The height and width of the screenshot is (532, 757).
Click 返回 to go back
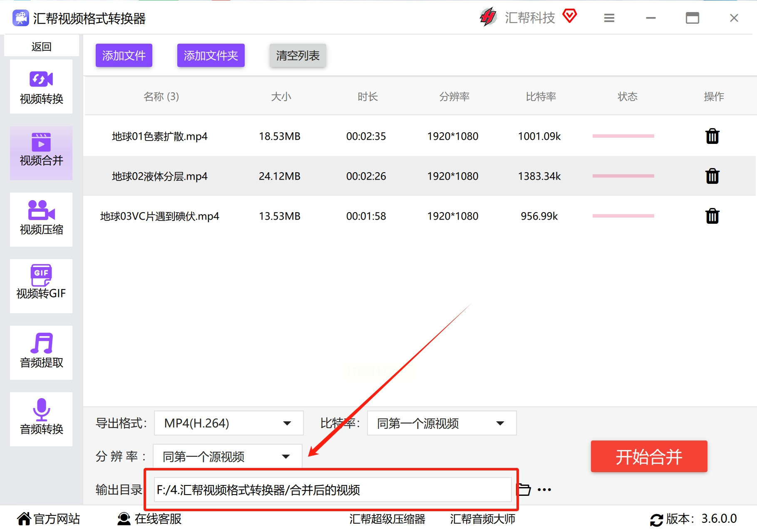point(41,47)
